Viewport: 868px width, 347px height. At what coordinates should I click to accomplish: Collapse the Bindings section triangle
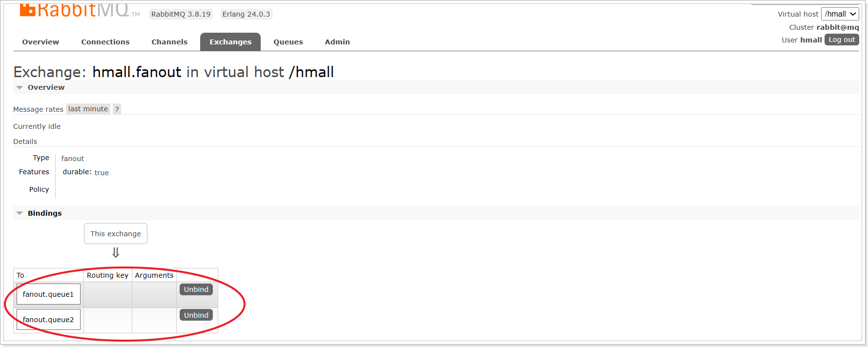point(20,213)
